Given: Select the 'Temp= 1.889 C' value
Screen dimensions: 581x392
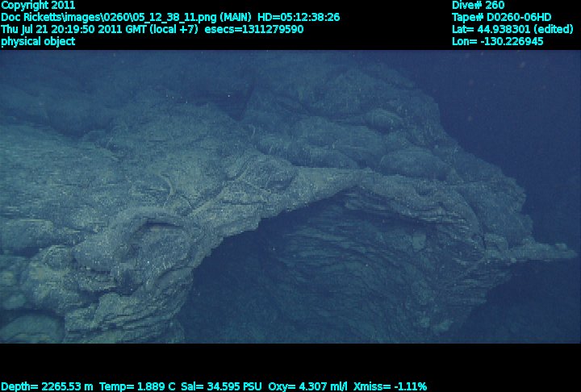Looking at the screenshot, I should pos(137,387).
